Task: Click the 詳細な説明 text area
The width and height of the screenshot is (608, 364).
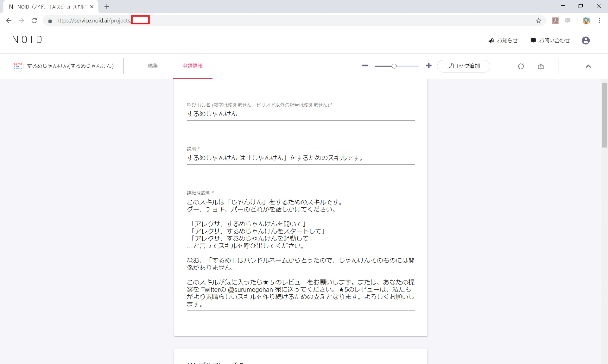Action: pyautogui.click(x=301, y=253)
